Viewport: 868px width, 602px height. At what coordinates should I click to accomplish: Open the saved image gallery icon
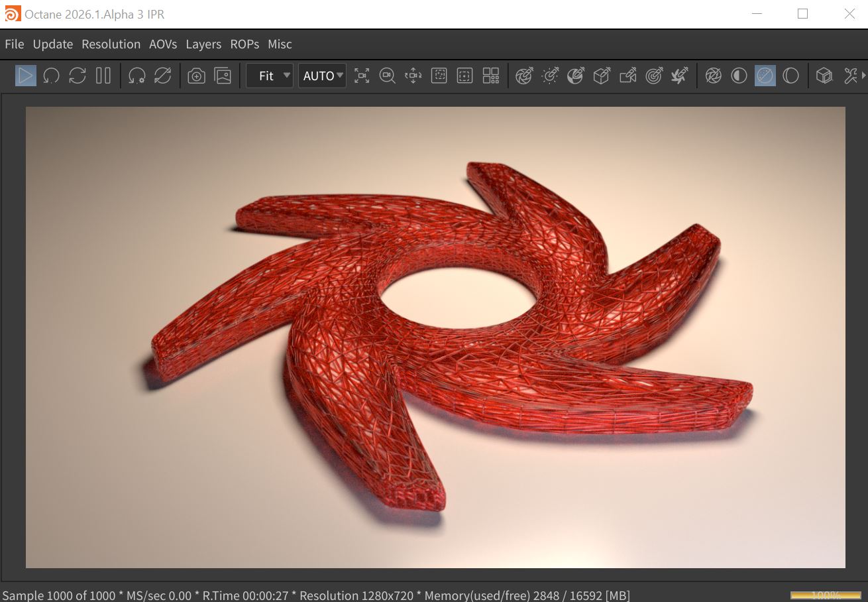pyautogui.click(x=223, y=76)
